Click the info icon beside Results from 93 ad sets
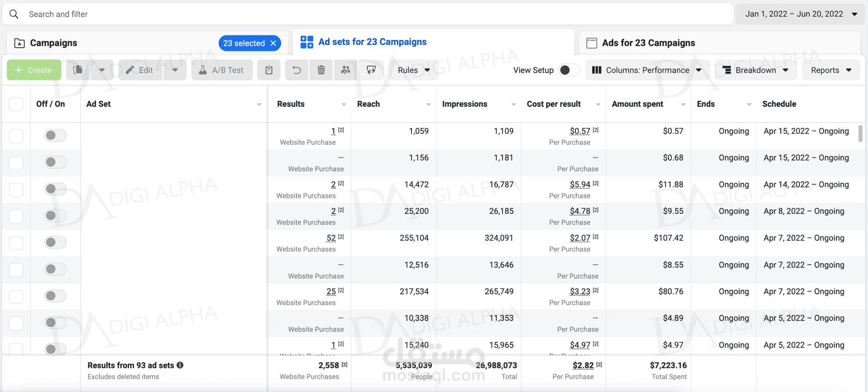Screen dimensions: 868x392 point(180,365)
